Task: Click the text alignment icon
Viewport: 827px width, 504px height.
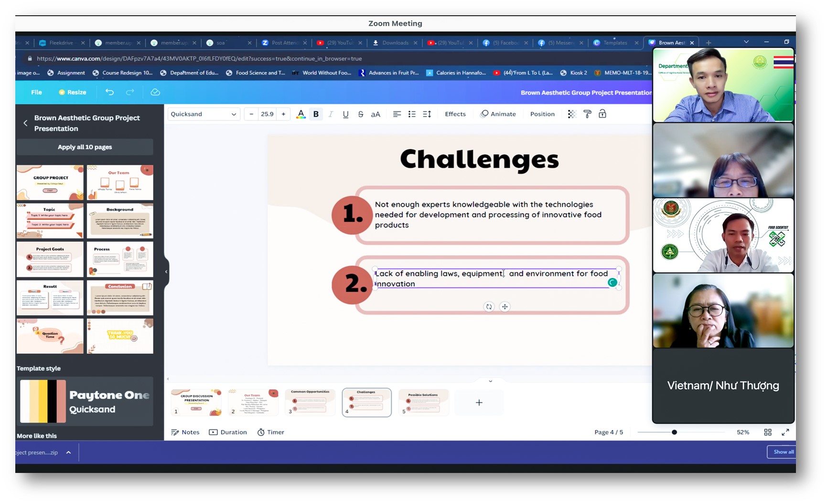Action: pos(397,114)
